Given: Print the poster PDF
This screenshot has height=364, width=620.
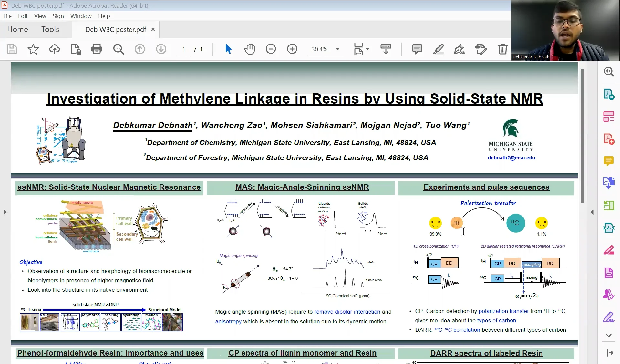Looking at the screenshot, I should (97, 49).
